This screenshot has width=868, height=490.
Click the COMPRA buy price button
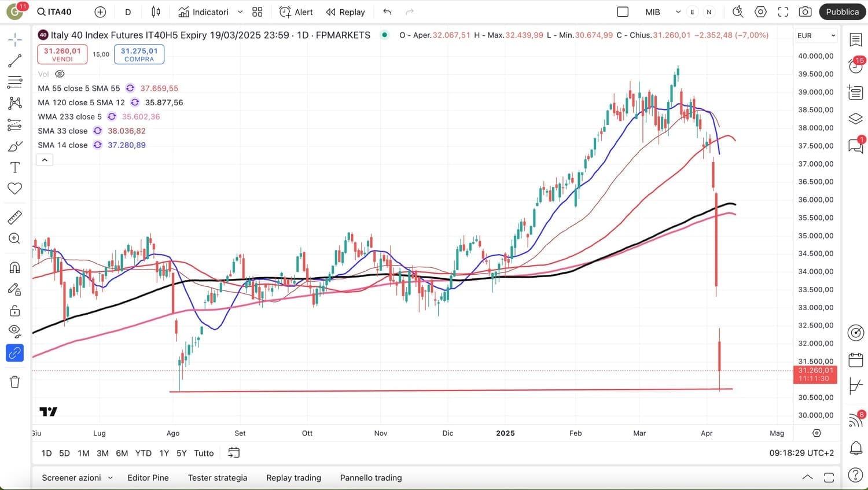click(x=139, y=54)
